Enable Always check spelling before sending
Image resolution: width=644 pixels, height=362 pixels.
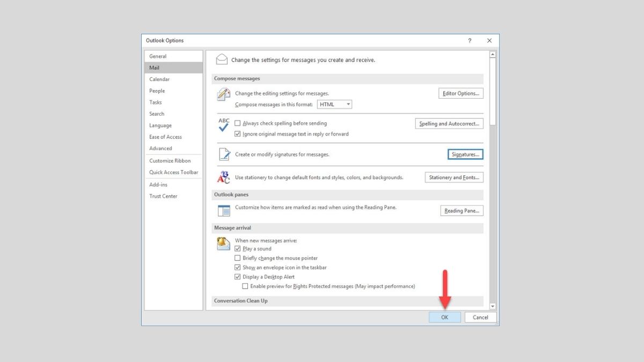click(x=238, y=123)
